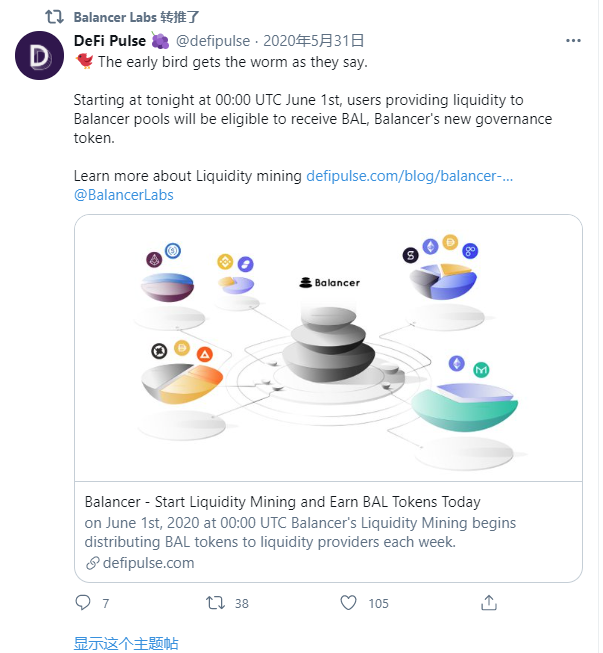
Task: Click the retweet icon below tweet
Action: [215, 602]
